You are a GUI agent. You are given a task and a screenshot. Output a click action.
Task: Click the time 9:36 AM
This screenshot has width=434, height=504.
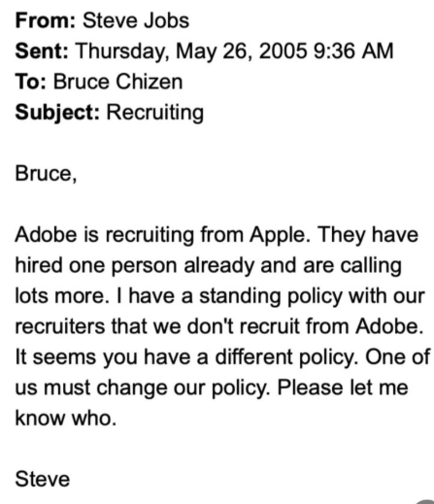353,51
